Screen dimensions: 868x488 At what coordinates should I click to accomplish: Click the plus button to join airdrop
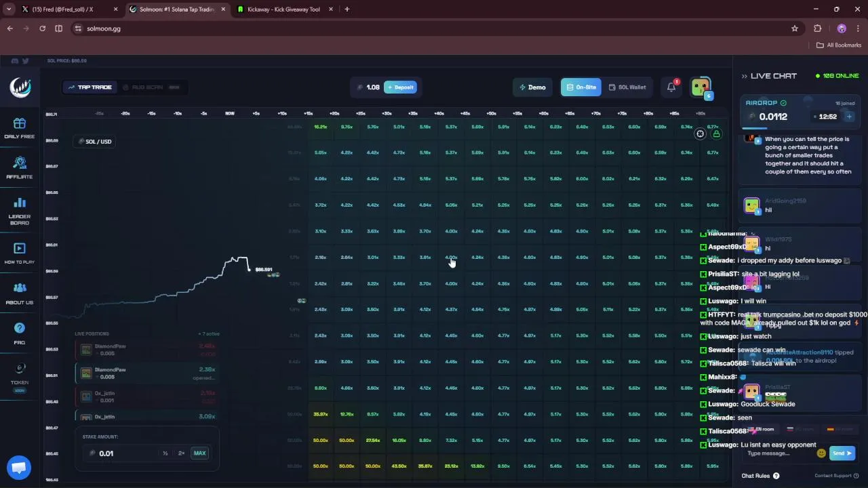[849, 117]
